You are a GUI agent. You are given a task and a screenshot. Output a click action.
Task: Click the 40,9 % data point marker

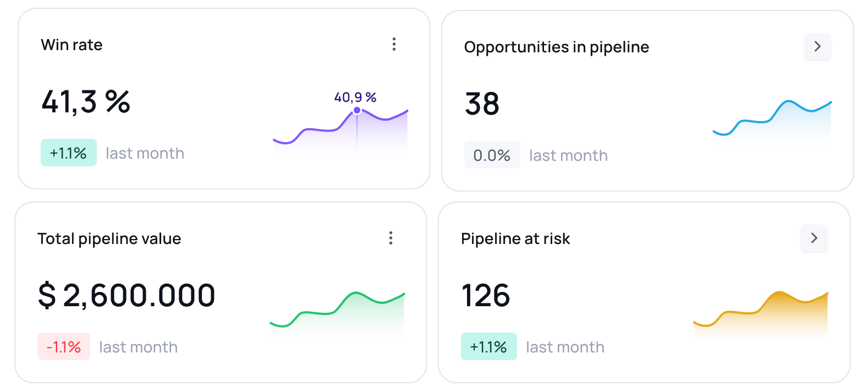pos(357,111)
